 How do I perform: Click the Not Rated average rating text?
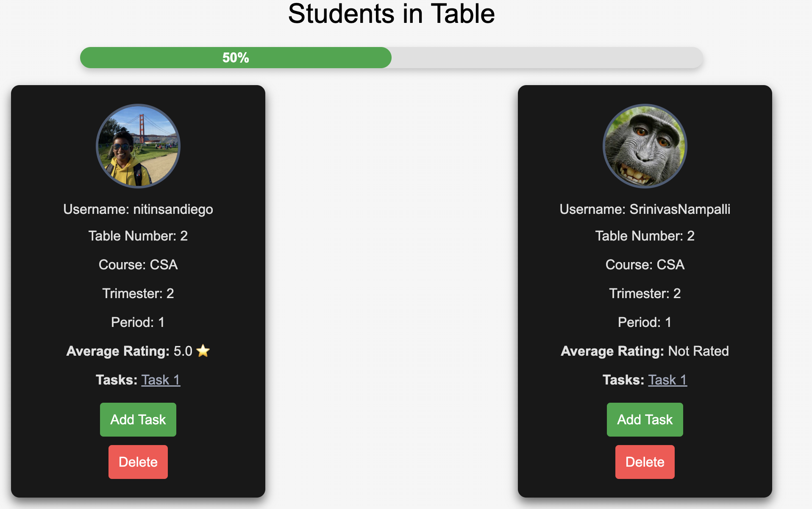(698, 351)
